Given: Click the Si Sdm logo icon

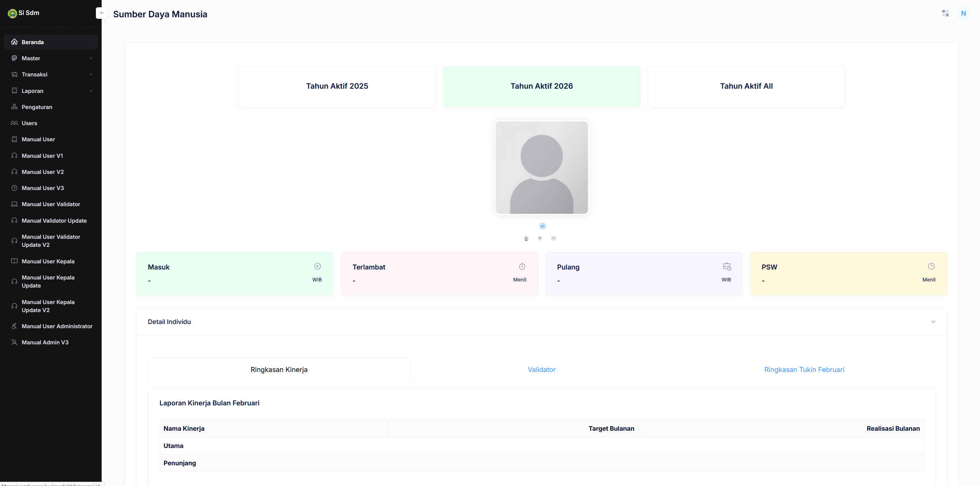Looking at the screenshot, I should [x=12, y=13].
